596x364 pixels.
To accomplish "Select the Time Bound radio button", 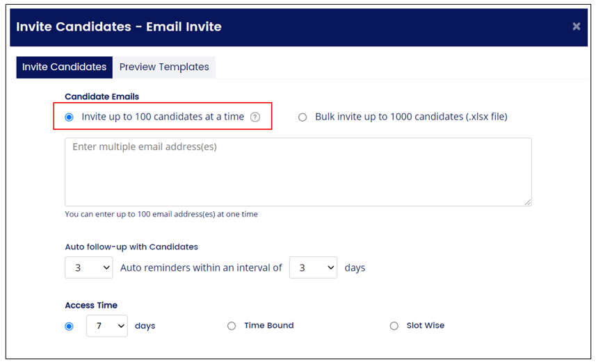I will pos(232,326).
